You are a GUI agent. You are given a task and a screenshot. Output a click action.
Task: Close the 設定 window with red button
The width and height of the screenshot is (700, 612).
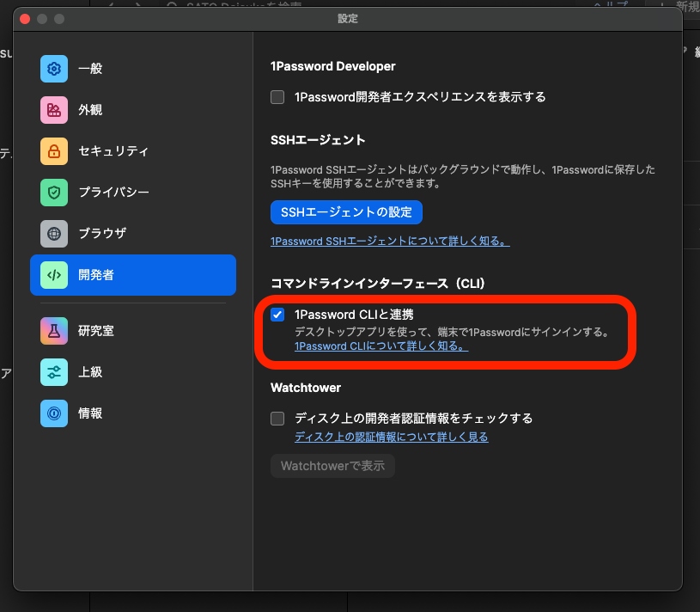click(x=25, y=19)
